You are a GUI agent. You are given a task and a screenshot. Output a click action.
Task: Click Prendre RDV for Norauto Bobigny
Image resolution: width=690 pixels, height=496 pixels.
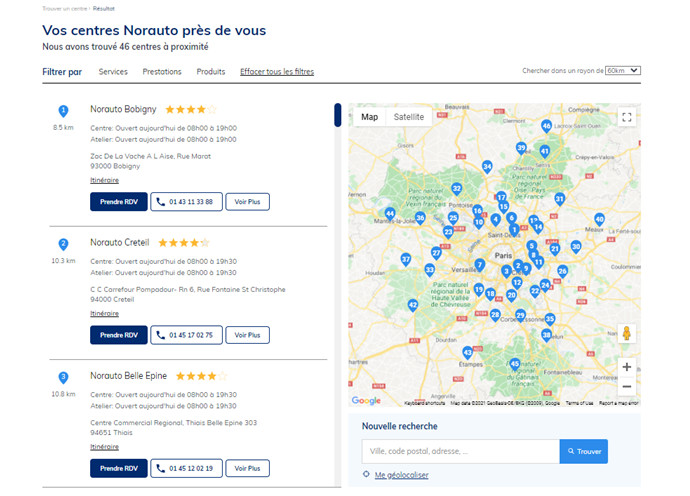coord(119,202)
